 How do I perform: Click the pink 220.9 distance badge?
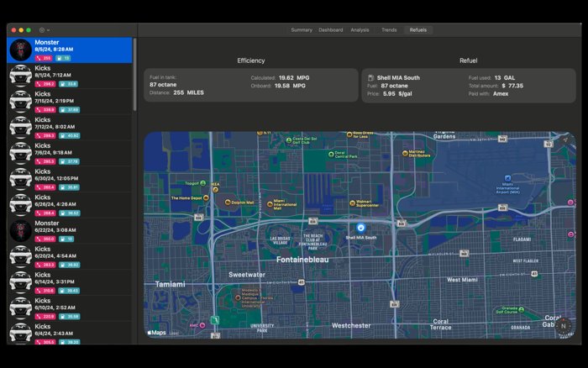pyautogui.click(x=45, y=317)
